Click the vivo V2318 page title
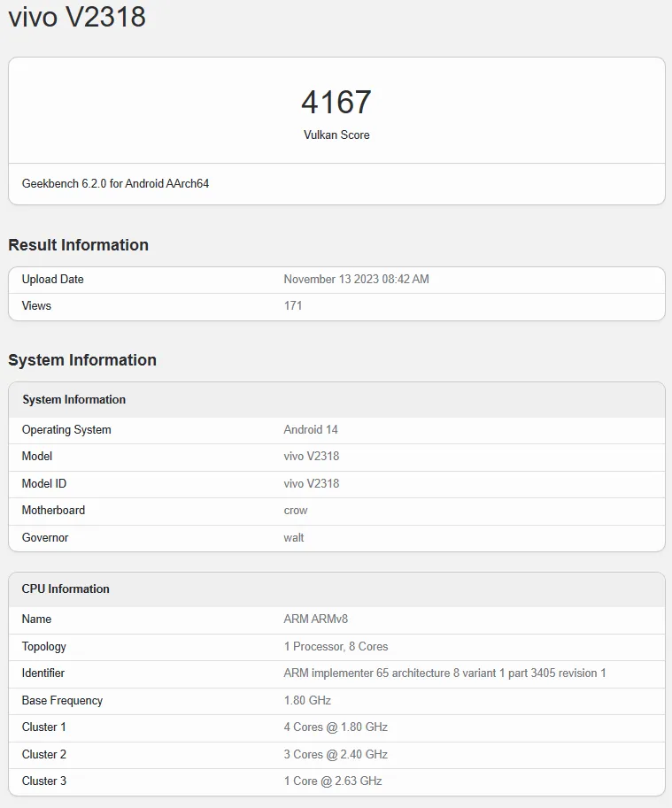Image resolution: width=672 pixels, height=808 pixels. (77, 17)
